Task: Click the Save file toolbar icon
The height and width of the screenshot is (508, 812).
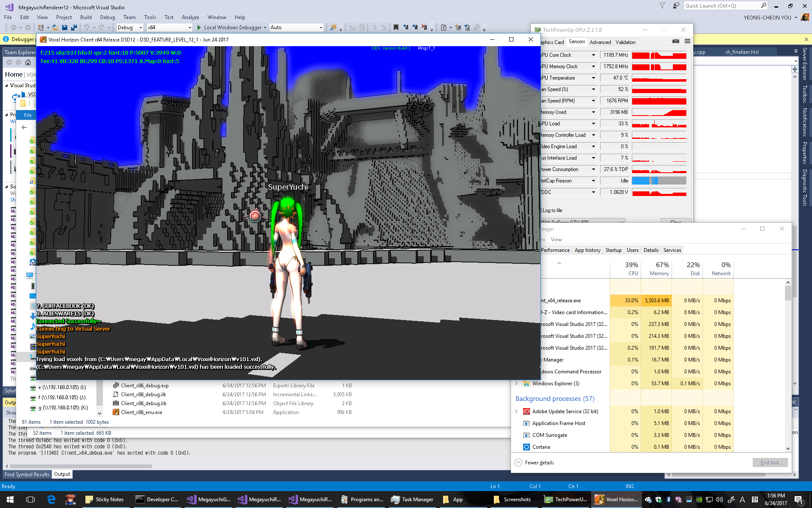Action: (65, 28)
